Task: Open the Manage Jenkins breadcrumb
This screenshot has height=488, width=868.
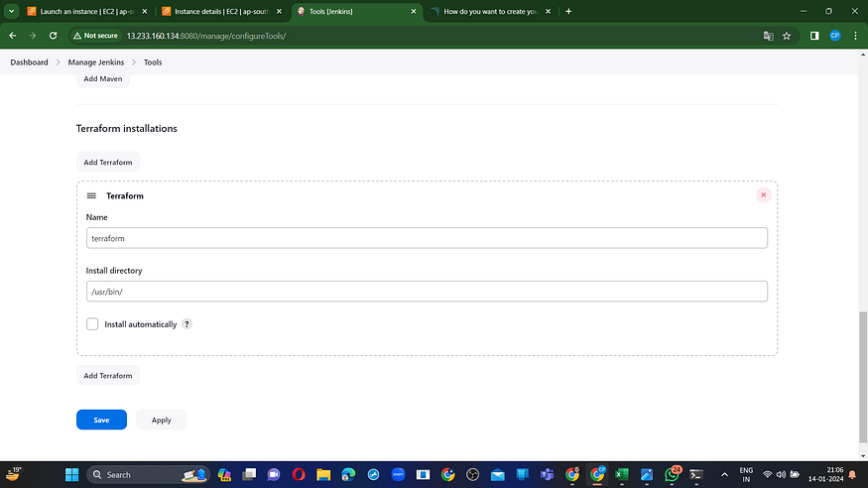Action: point(96,62)
